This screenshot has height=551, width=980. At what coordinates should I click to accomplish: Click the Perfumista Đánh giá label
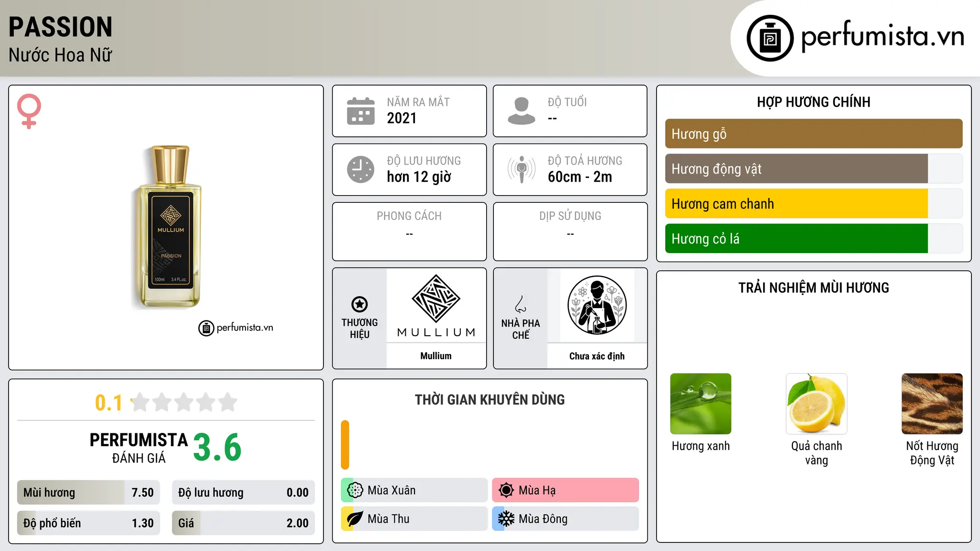tap(139, 448)
